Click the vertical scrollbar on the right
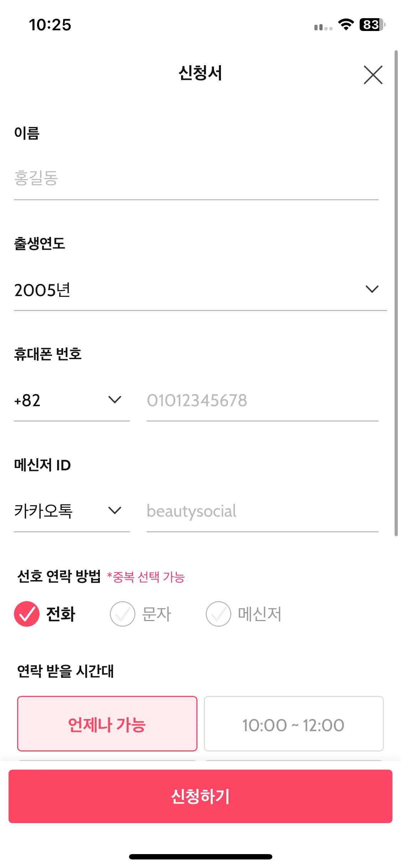Viewport: 401px width, 868px height. coord(396,293)
